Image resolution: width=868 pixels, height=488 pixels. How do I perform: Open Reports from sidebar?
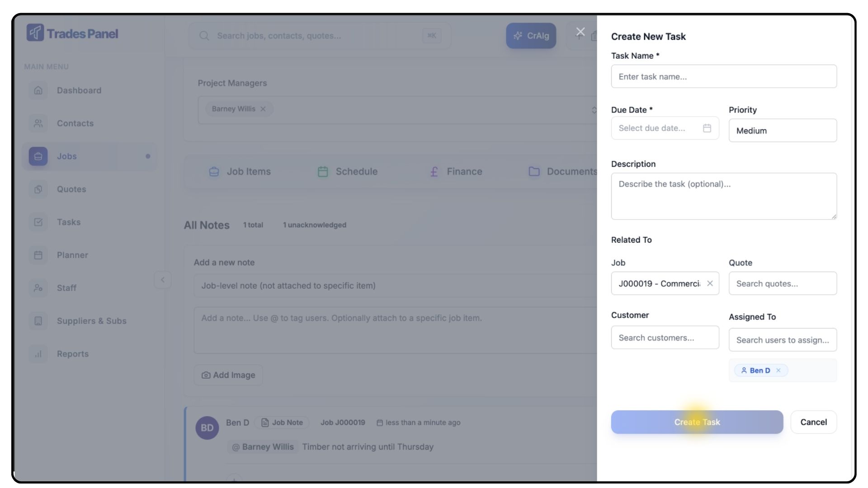pyautogui.click(x=72, y=354)
